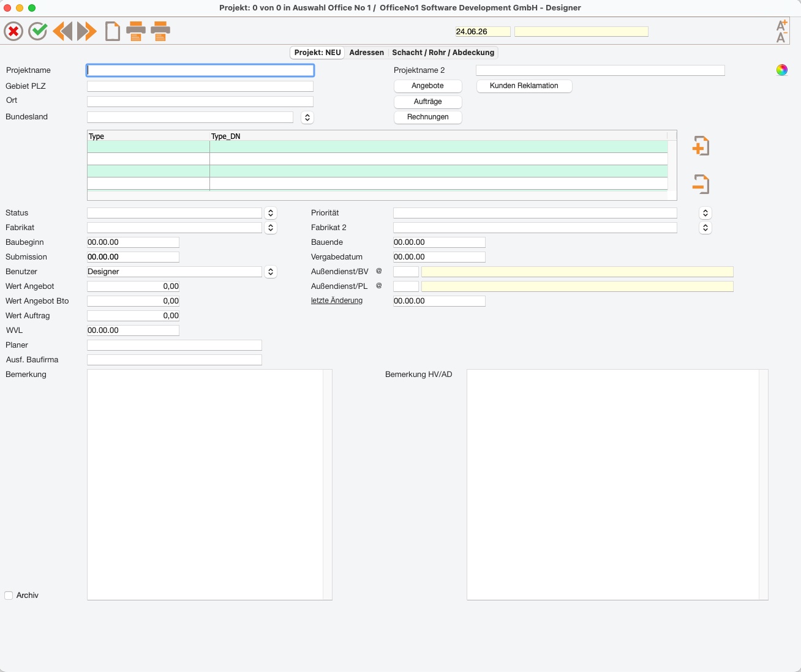Click the green checkmark save icon
The height and width of the screenshot is (672, 801).
coord(38,31)
